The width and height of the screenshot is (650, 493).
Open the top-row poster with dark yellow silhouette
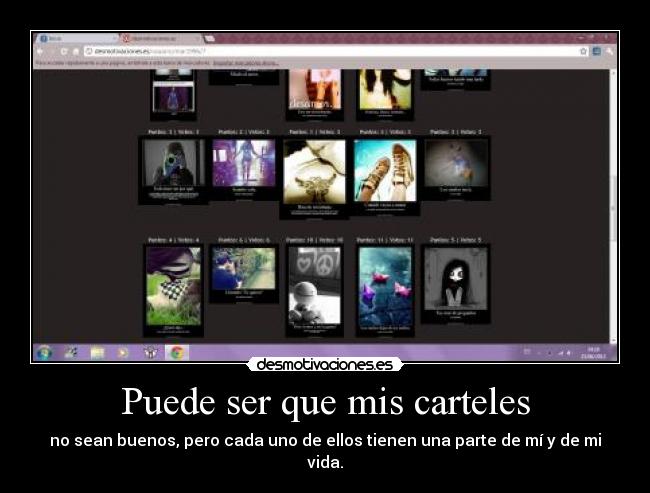[385, 95]
